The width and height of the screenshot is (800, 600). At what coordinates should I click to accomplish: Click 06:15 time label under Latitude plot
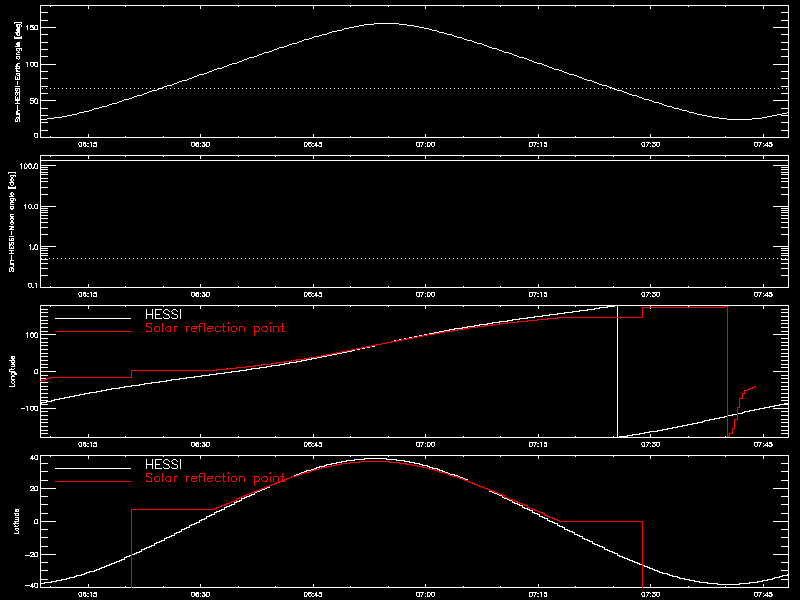click(88, 595)
